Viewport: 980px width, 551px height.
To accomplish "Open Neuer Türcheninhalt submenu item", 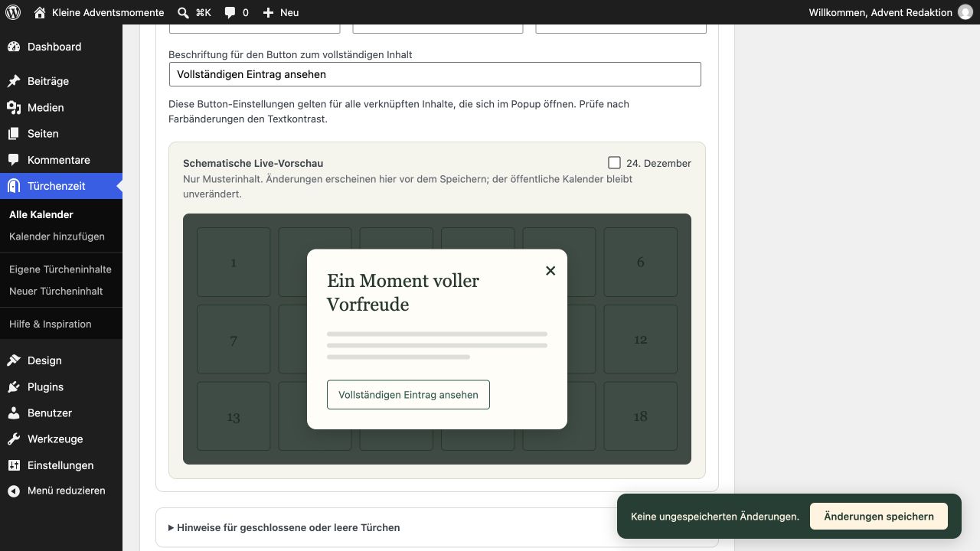I will [x=56, y=291].
